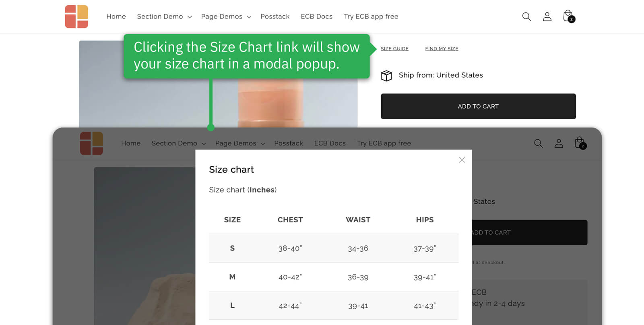Open the shopping cart icon in top header
Viewport: 644px width, 325px height.
pos(568,16)
